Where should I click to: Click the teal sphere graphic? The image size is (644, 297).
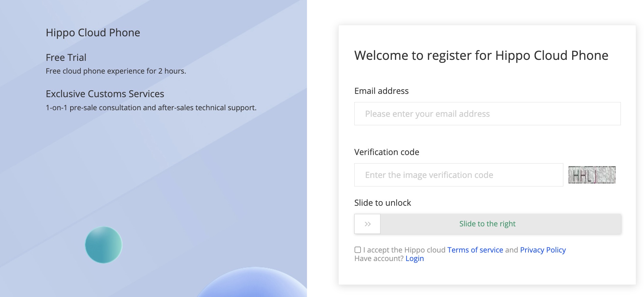click(x=104, y=245)
